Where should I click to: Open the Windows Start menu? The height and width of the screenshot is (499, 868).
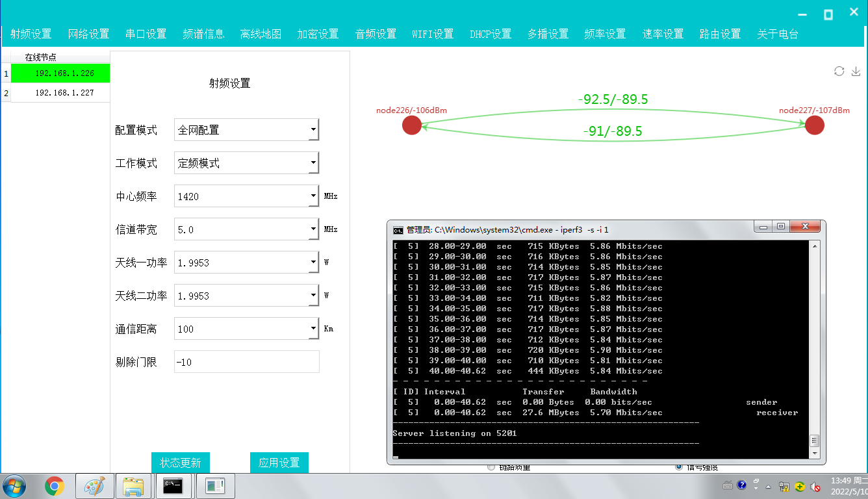14,486
